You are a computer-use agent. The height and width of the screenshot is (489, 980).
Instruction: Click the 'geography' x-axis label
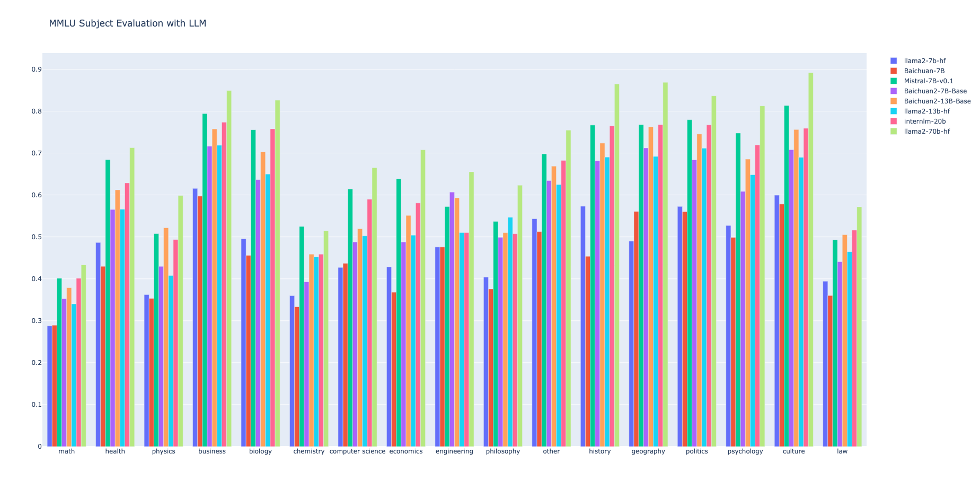pyautogui.click(x=648, y=451)
